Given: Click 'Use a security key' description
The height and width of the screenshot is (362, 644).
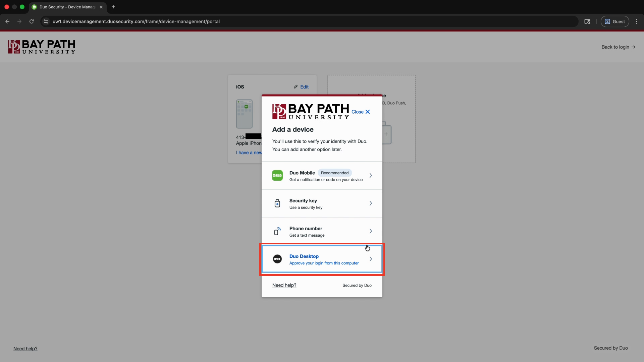Looking at the screenshot, I should point(306,207).
